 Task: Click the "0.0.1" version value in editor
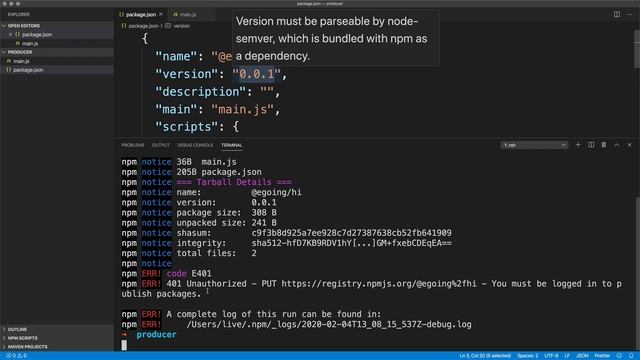[256, 74]
